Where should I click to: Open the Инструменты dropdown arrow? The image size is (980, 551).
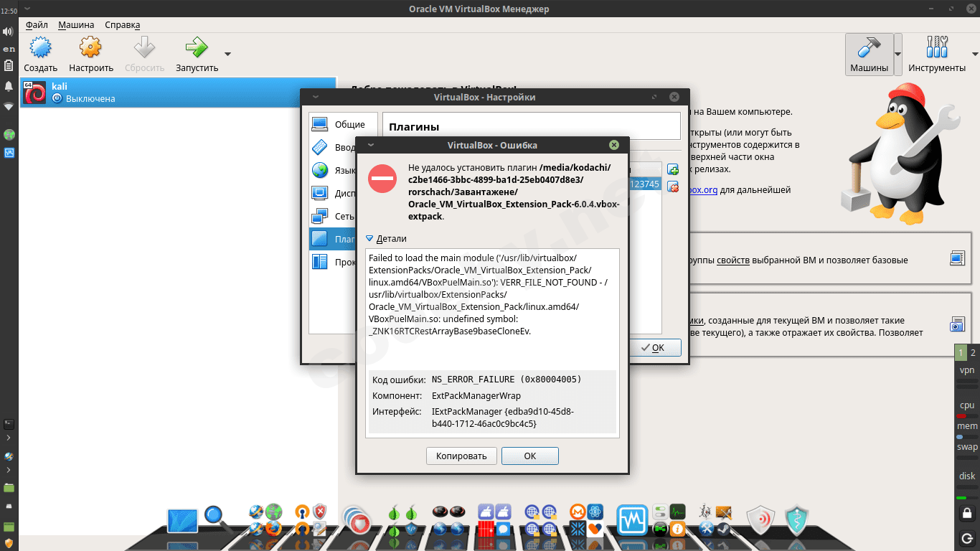(x=975, y=54)
